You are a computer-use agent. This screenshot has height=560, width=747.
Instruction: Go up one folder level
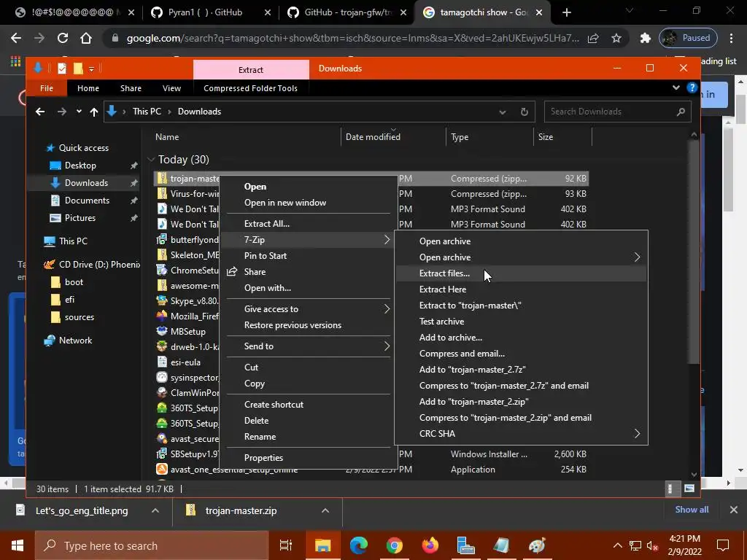pos(94,112)
